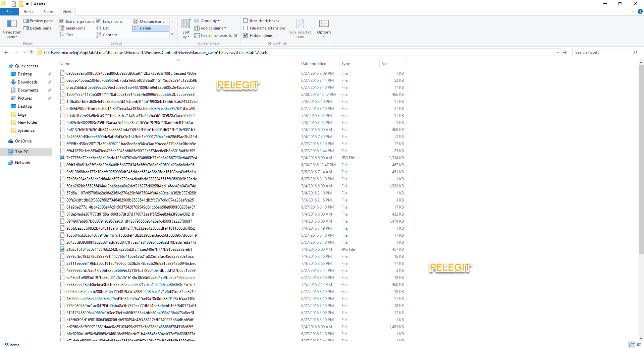Switch to details view in status bar
The width and height of the screenshot is (644, 348).
[632, 345]
